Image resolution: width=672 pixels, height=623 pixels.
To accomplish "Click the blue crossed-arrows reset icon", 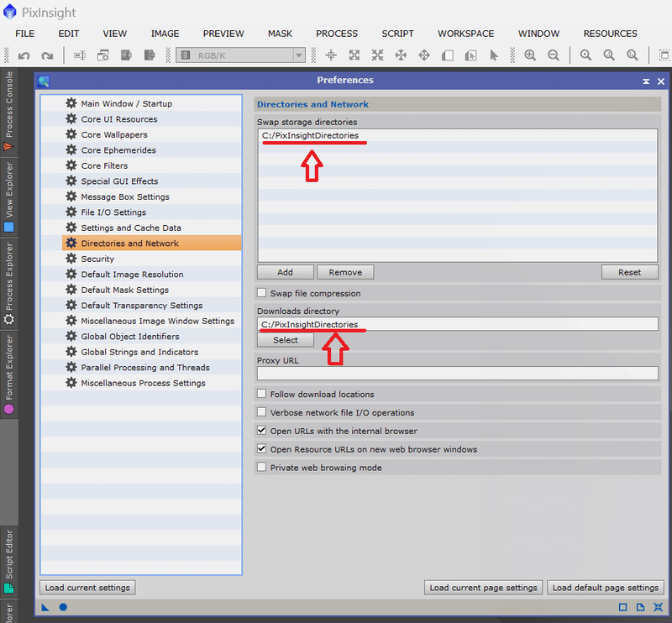I will pos(659,607).
